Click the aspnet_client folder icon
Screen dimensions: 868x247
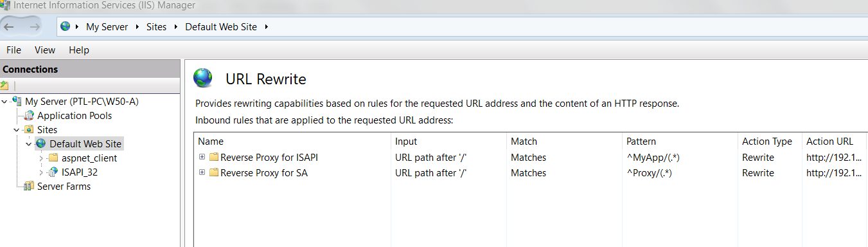point(53,158)
